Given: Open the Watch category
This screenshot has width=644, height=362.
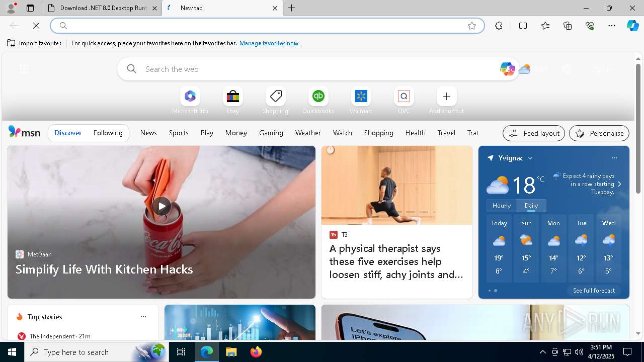Looking at the screenshot, I should click(342, 133).
